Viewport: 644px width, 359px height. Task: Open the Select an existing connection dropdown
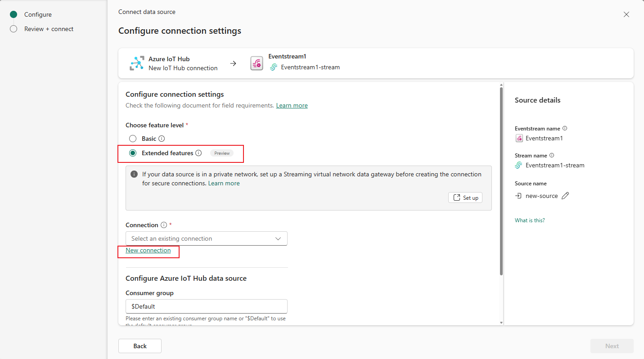tap(207, 238)
